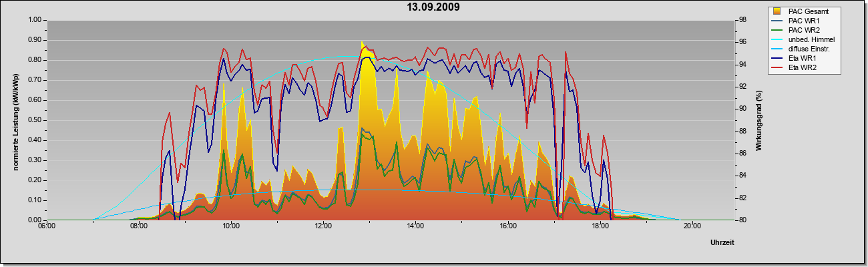Click the 86 value on efficiency axis
Viewport: 868px width, 267px height.
[742, 154]
